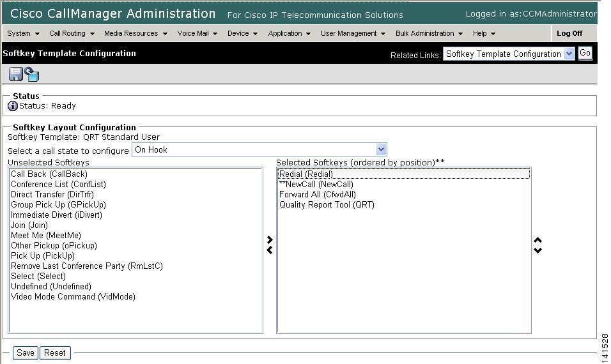Open the User Management menu
Viewport: 611px width, 364px height.
(x=353, y=33)
